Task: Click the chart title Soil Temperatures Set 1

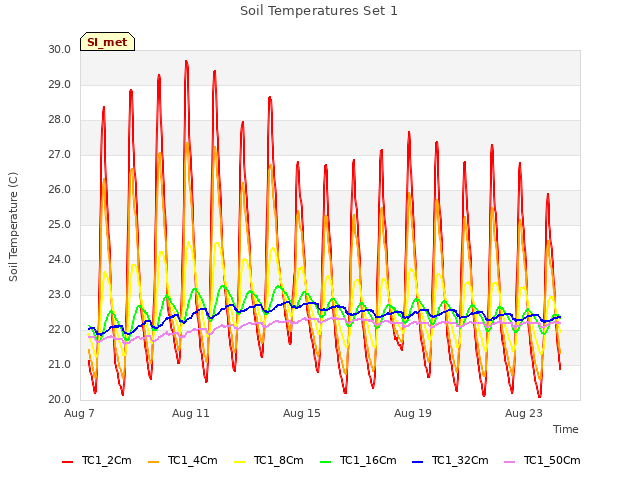Action: 319,11
